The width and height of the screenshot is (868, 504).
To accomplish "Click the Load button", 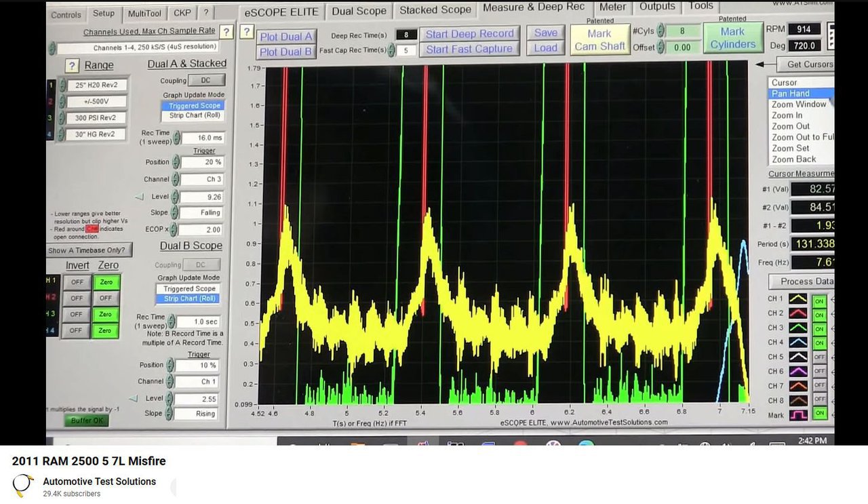I will [x=545, y=48].
